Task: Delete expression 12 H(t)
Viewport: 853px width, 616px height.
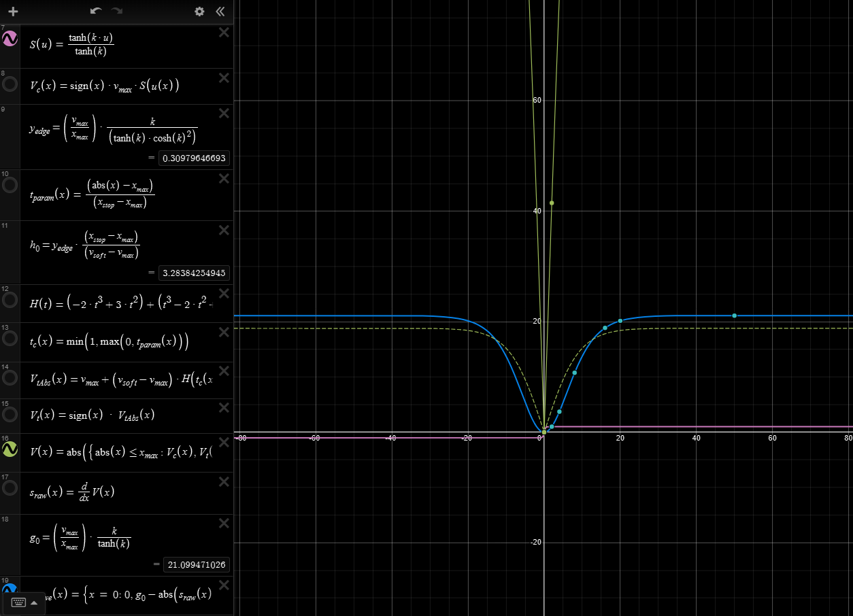Action: coord(223,292)
